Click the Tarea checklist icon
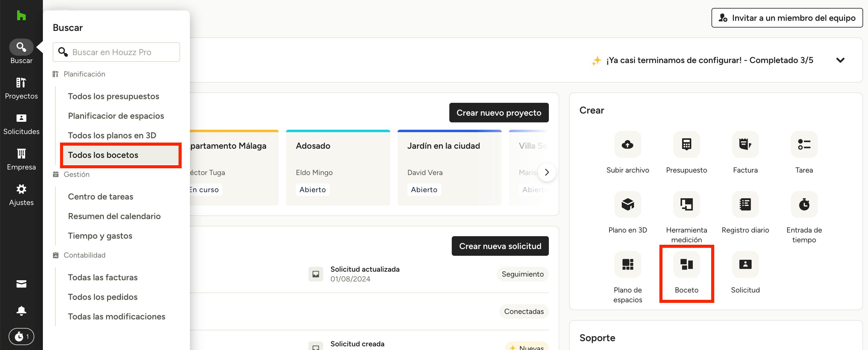 point(804,144)
